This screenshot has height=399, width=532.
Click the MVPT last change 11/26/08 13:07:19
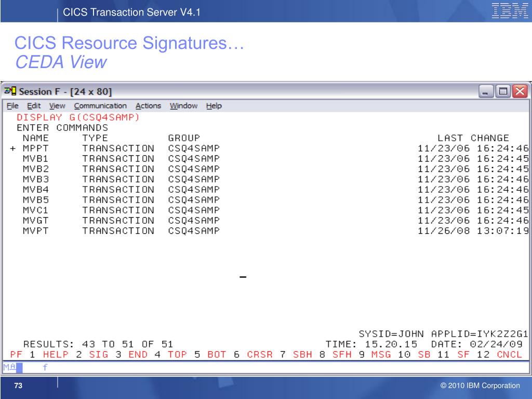click(x=473, y=231)
